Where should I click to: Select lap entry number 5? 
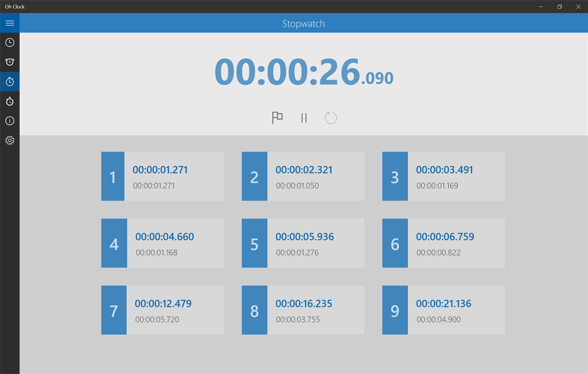303,243
